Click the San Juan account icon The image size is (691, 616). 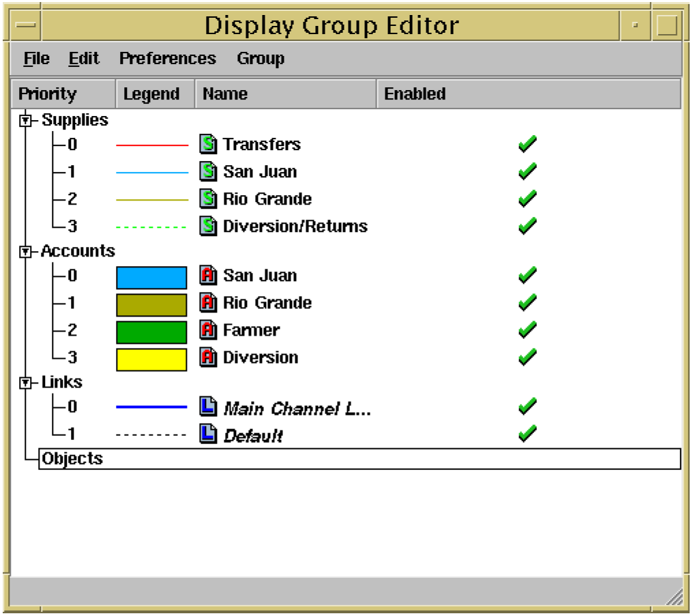point(208,276)
